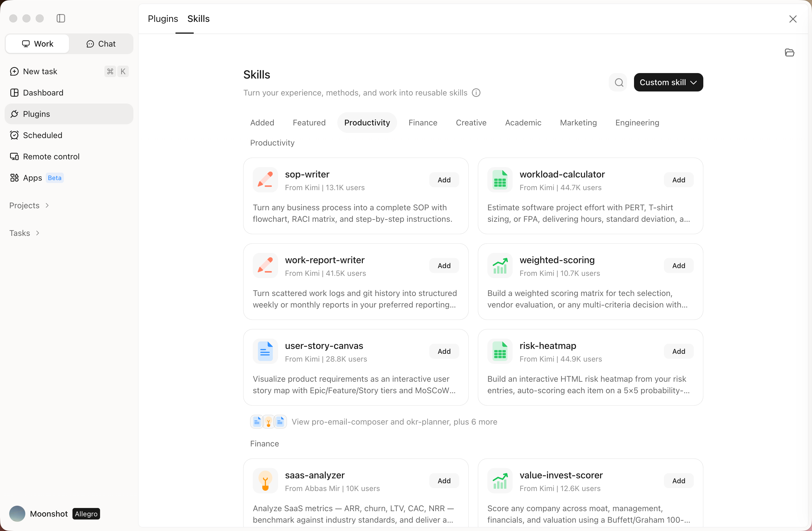The image size is (812, 531).
Task: Click the saas-analyzer lightbulb icon
Action: (x=265, y=480)
